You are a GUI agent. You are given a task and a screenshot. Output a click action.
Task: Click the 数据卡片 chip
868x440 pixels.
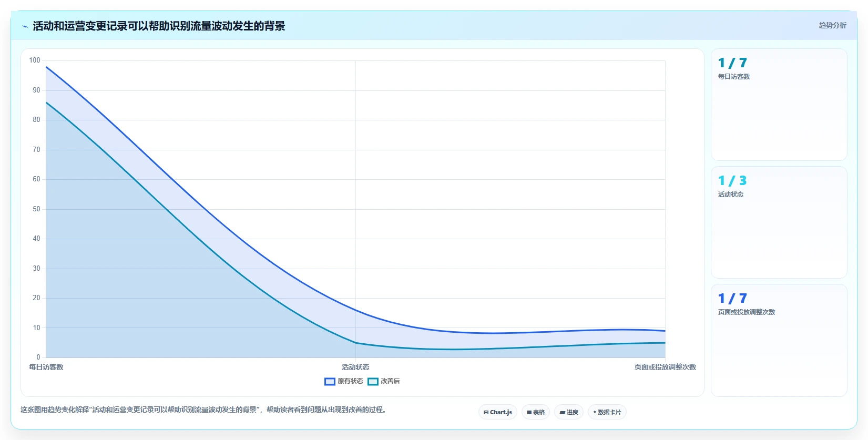(607, 412)
